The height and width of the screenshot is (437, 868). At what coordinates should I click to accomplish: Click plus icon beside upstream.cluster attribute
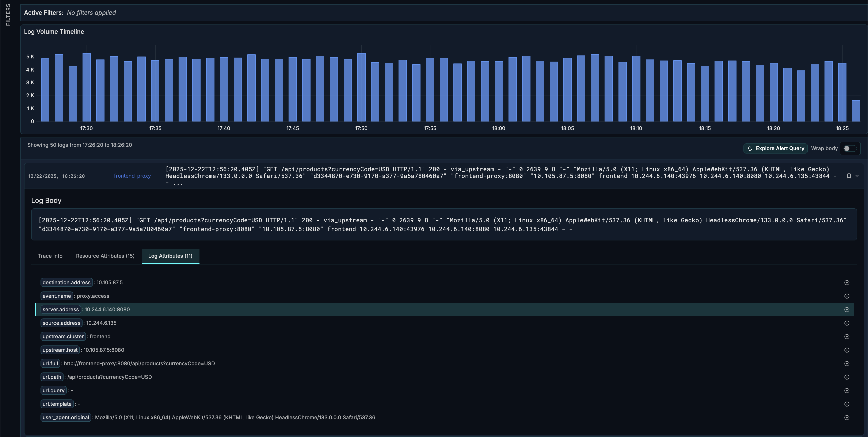[846, 336]
